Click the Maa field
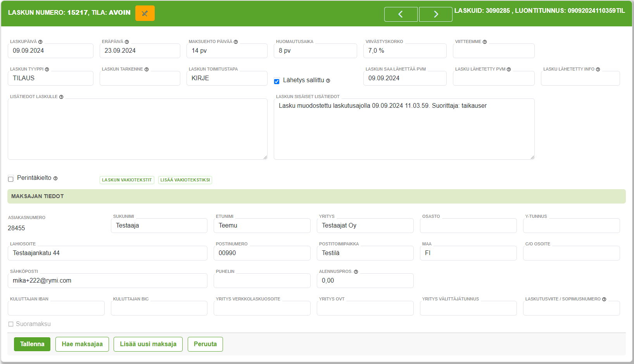This screenshot has width=634, height=364. coord(468,253)
